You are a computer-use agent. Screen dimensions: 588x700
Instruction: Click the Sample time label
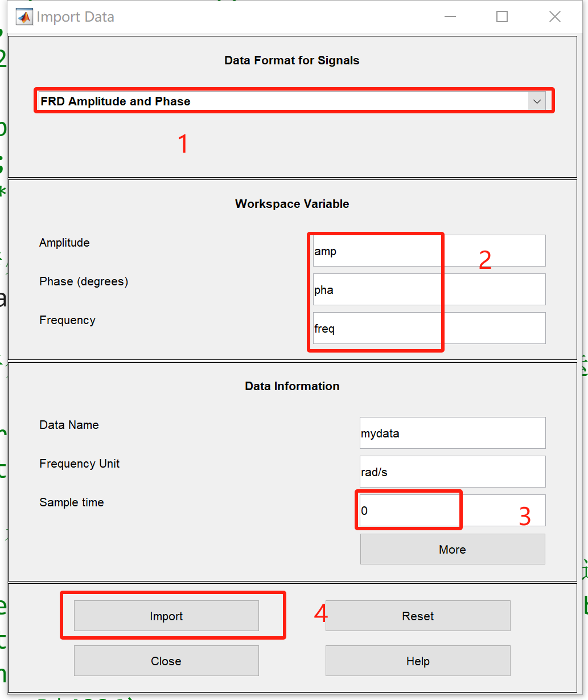(x=72, y=502)
